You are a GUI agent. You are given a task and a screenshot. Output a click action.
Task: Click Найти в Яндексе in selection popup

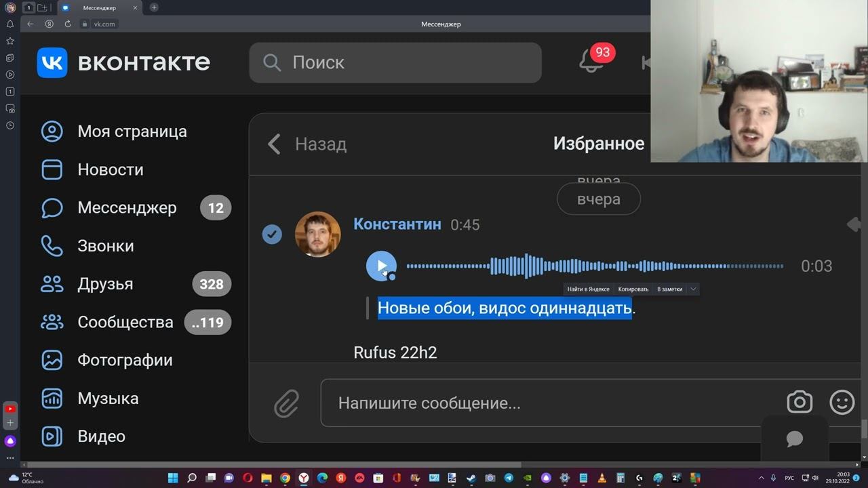click(589, 289)
